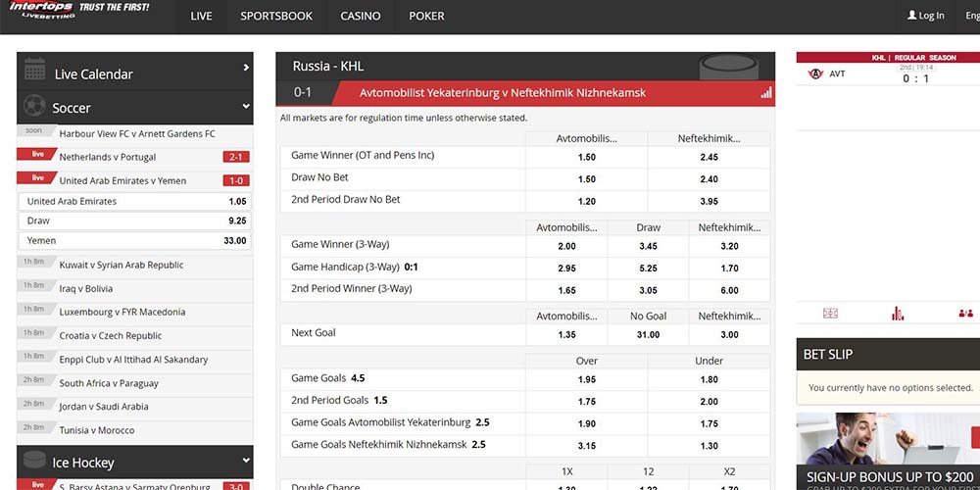Click the Avtomobilist team logo
The image size is (980, 490).
(x=814, y=73)
